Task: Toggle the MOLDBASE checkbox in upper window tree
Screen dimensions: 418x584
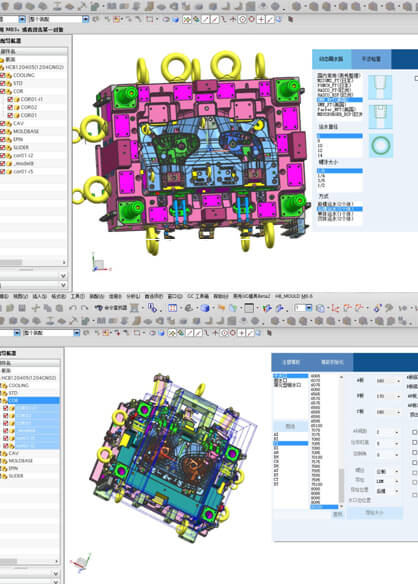Action: (x=3, y=131)
